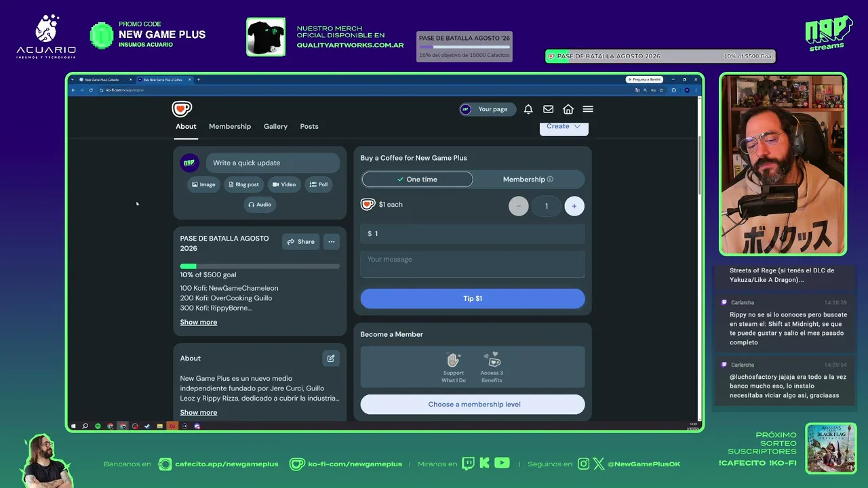868x488 pixels.
Task: Click the coffee cup icon next to $1 each
Action: [x=368, y=204]
